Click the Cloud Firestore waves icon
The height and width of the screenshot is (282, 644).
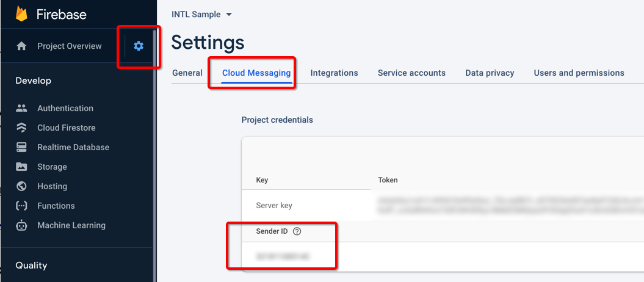click(x=21, y=128)
